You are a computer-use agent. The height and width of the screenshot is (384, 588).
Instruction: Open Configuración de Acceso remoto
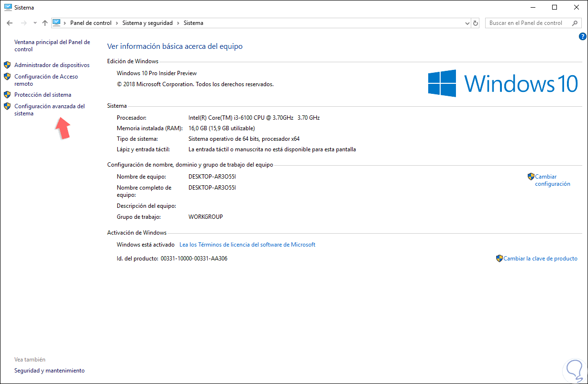[x=46, y=80]
